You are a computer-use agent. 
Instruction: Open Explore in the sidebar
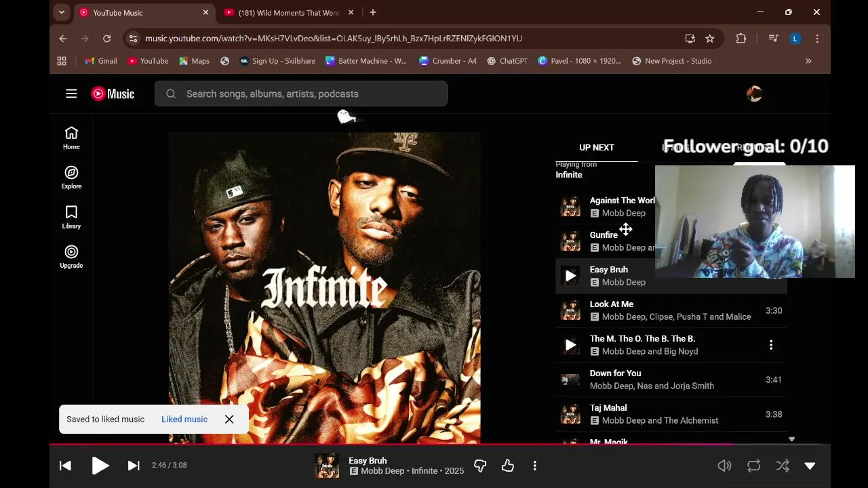point(71,178)
